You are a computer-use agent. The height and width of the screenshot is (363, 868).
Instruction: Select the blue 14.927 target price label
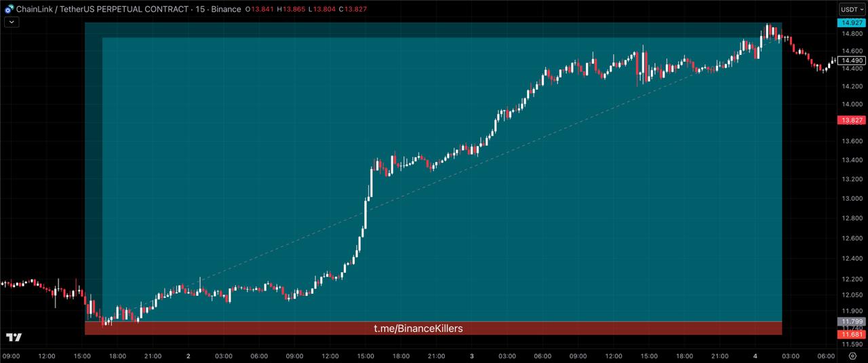coord(852,23)
